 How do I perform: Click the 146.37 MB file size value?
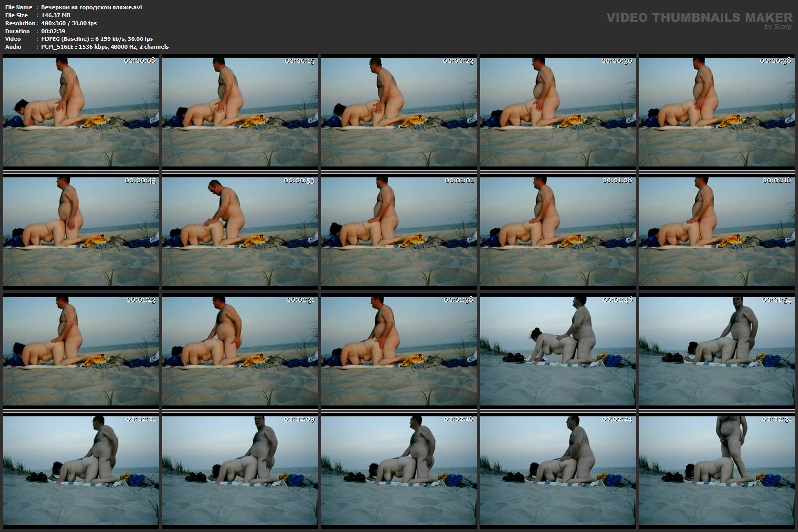tap(56, 15)
